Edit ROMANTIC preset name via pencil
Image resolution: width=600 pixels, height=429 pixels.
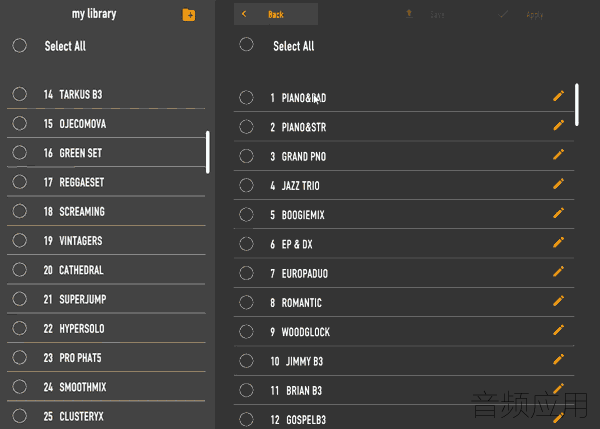[559, 301]
